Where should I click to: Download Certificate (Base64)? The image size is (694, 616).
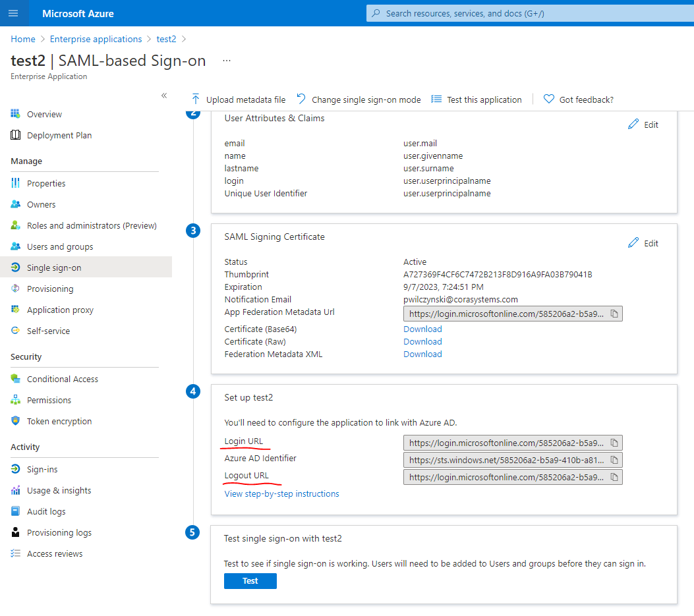pyautogui.click(x=422, y=329)
